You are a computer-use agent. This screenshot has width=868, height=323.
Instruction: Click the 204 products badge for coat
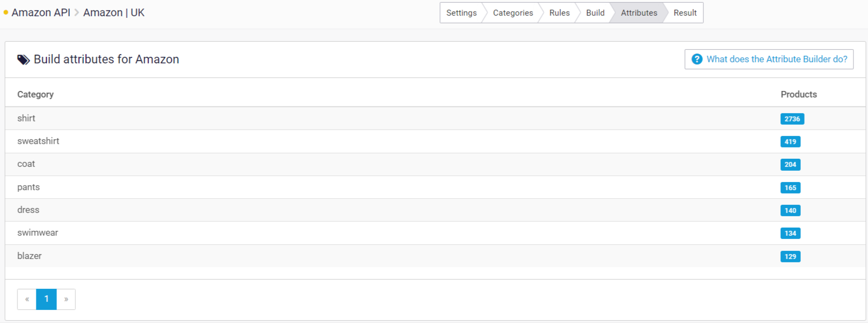791,164
